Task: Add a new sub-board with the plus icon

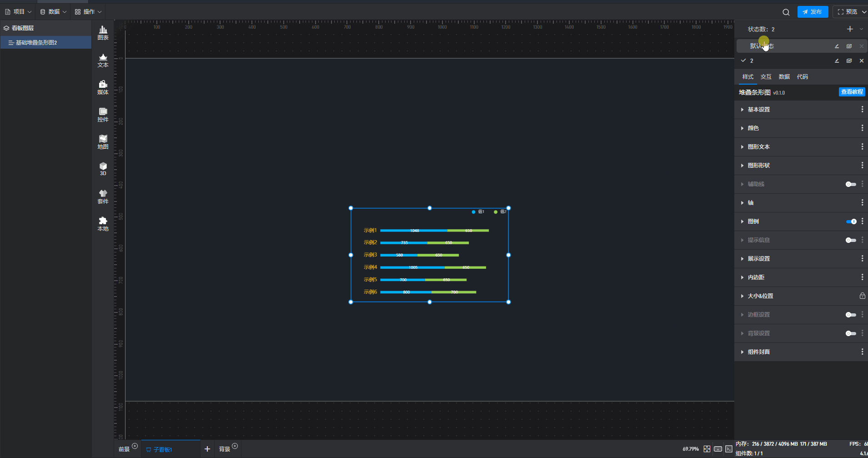Action: (207, 449)
